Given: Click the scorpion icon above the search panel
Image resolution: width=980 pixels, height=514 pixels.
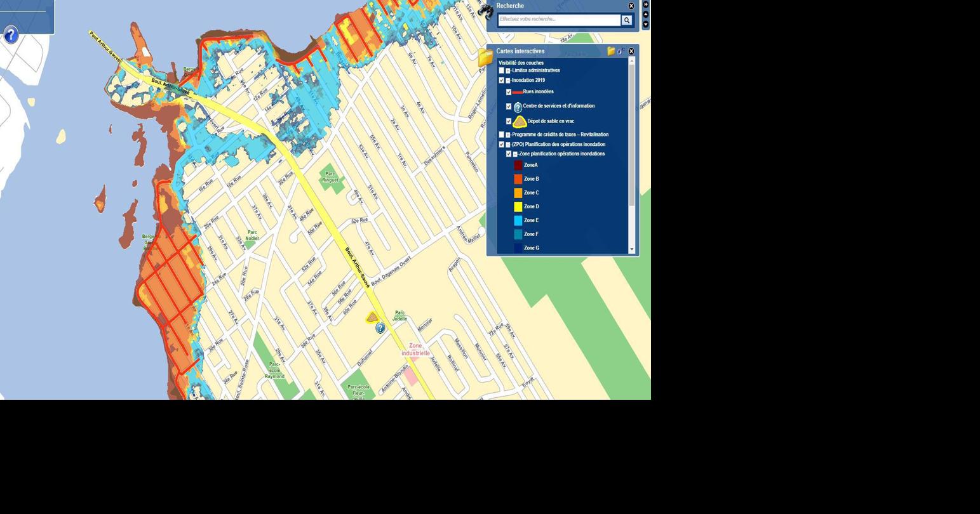Looking at the screenshot, I should 487,11.
